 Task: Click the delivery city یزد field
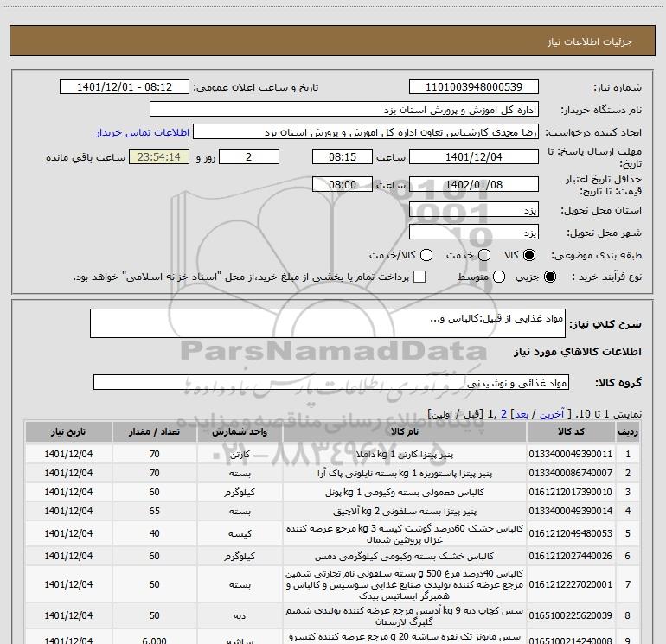coord(474,232)
